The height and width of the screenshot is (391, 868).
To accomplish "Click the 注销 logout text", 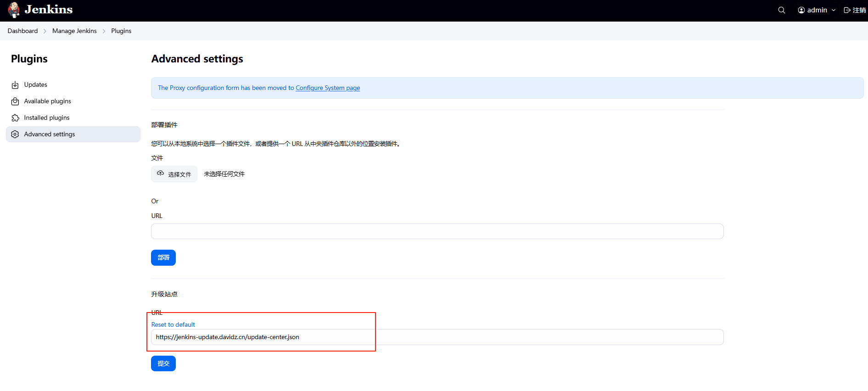I will click(x=859, y=10).
